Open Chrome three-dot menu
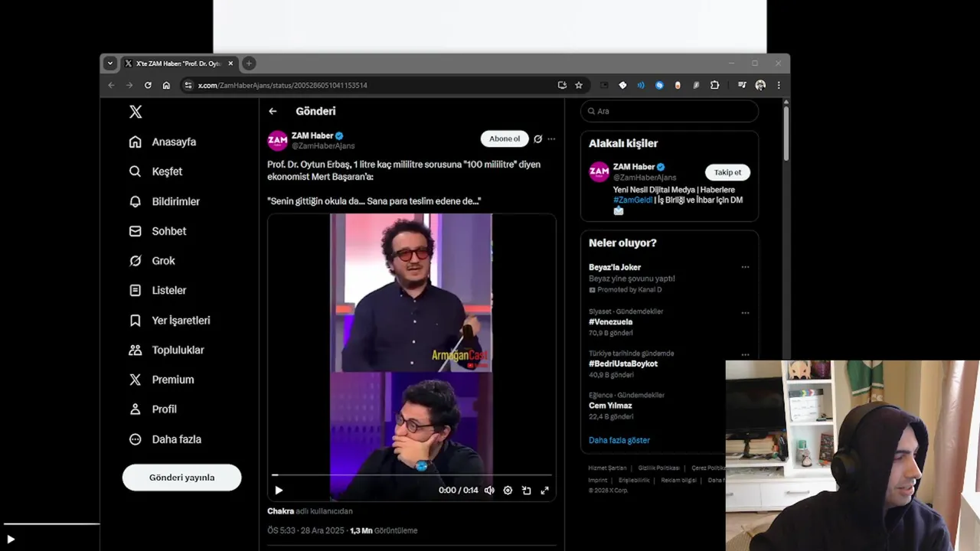Viewport: 980px width, 551px height. pyautogui.click(x=779, y=85)
